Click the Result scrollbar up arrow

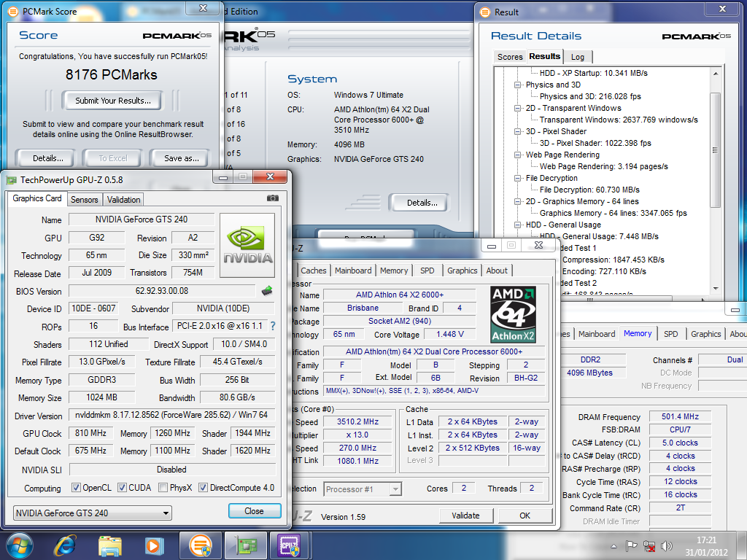[x=715, y=74]
